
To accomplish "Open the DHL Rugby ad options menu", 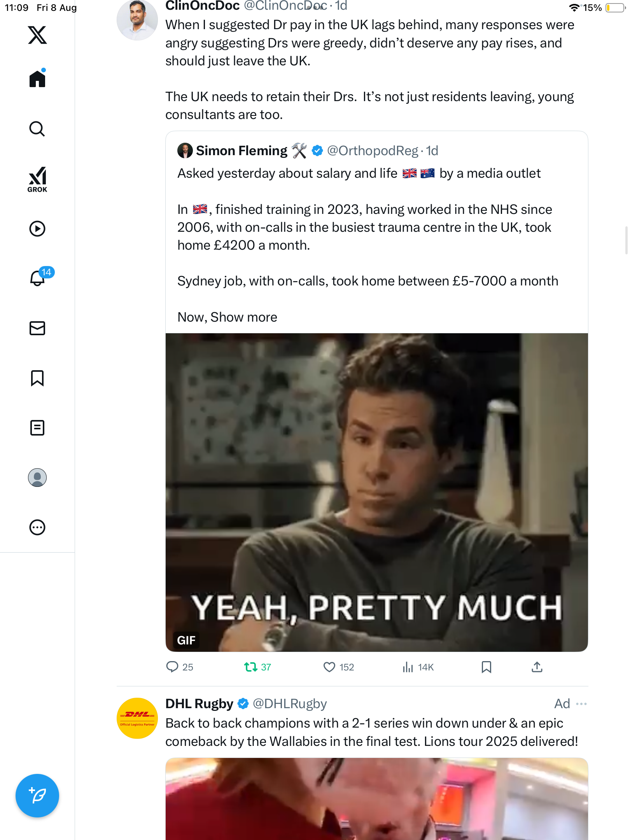I will pos(581,704).
